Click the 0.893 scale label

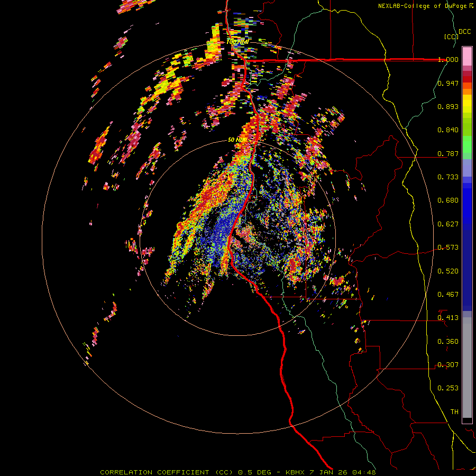click(x=448, y=106)
